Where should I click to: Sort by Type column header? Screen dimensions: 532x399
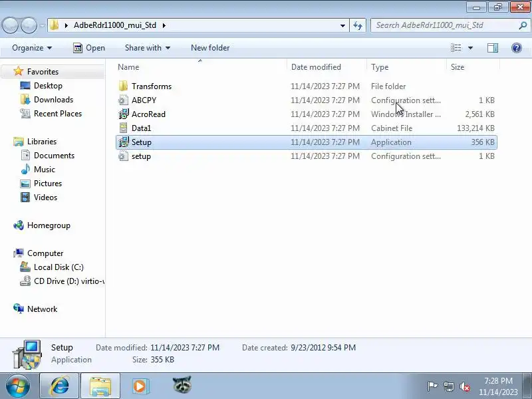coord(406,67)
